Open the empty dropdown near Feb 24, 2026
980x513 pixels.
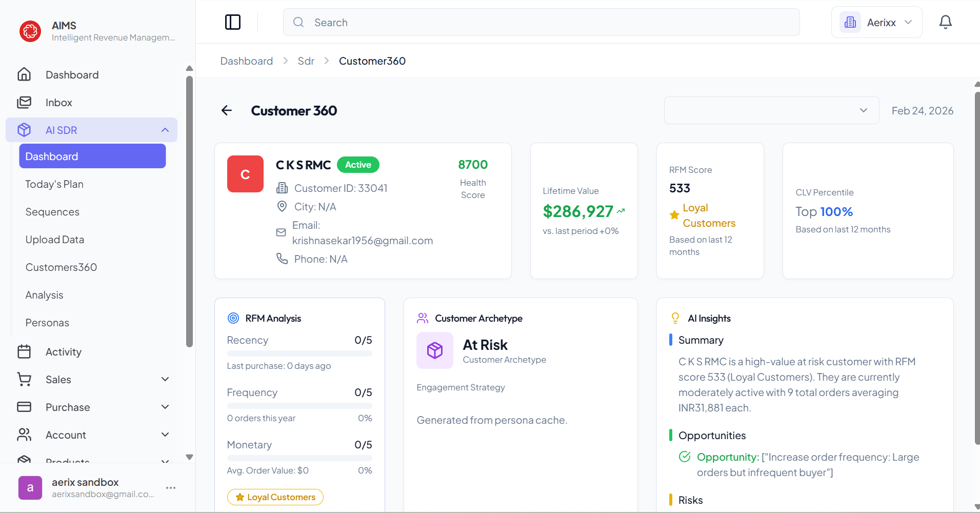(x=771, y=110)
